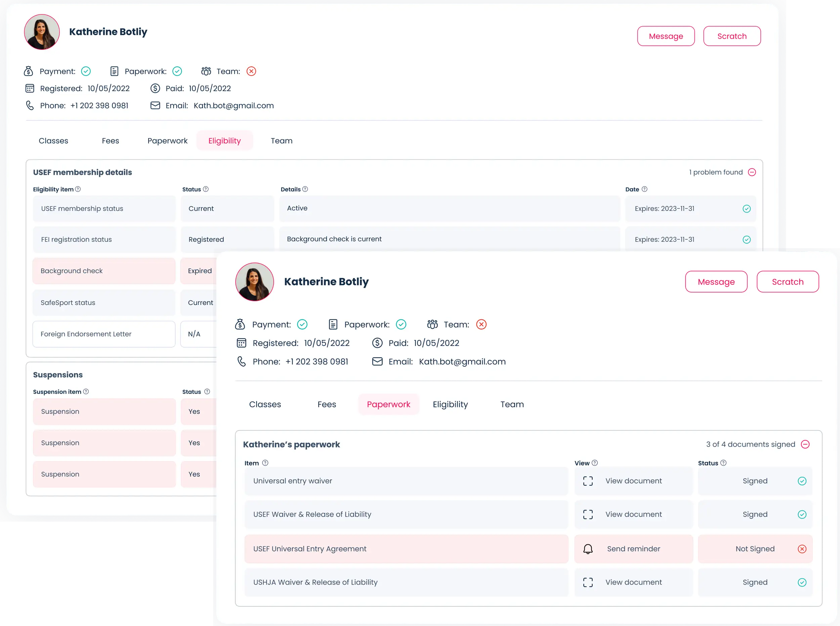The height and width of the screenshot is (626, 840).
Task: Switch to Fees tab in back panel
Action: [x=110, y=141]
